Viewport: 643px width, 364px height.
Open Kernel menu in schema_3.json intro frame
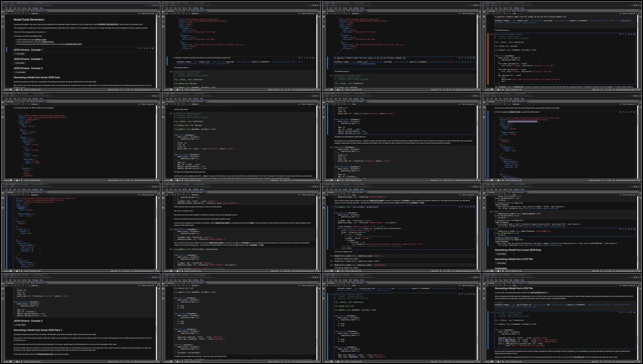tap(505, 99)
